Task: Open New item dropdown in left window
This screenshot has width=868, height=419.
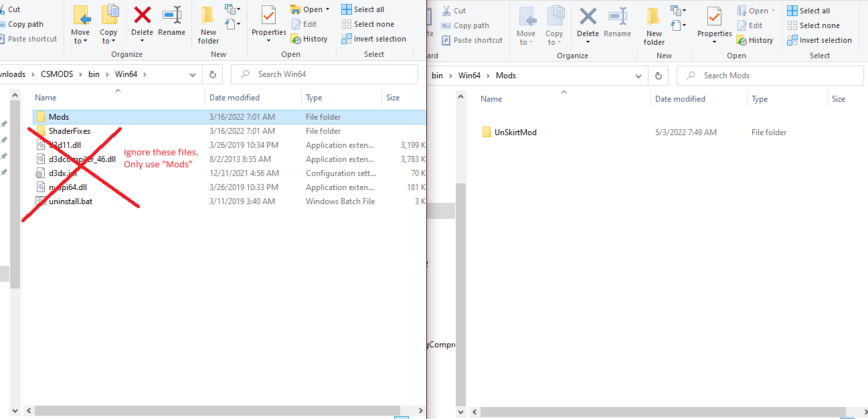Action: (x=233, y=9)
